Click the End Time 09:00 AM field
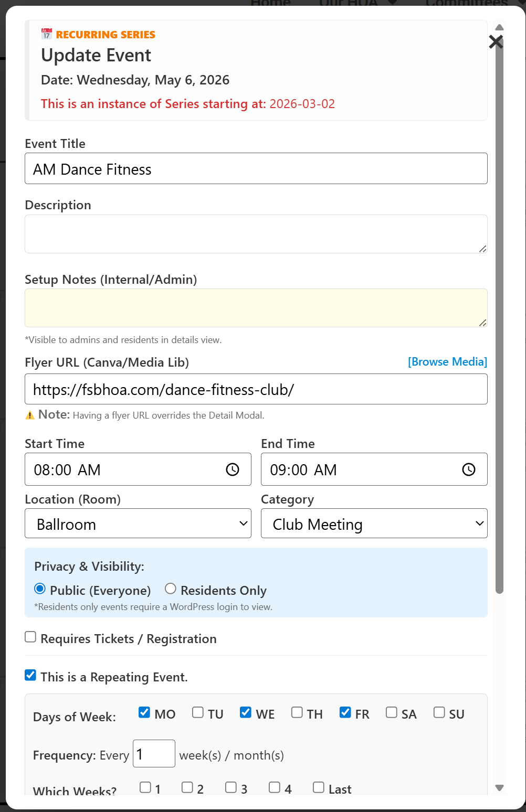 pos(374,469)
